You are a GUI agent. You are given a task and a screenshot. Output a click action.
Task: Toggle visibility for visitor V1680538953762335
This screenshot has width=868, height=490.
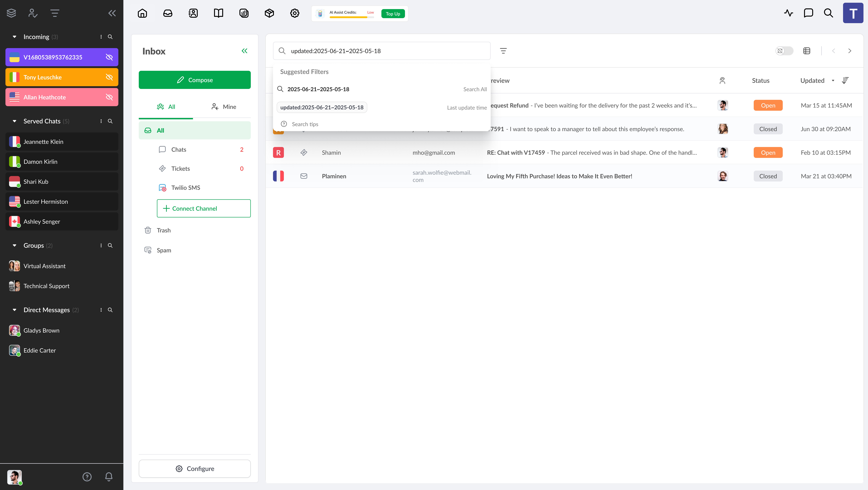[x=109, y=57]
